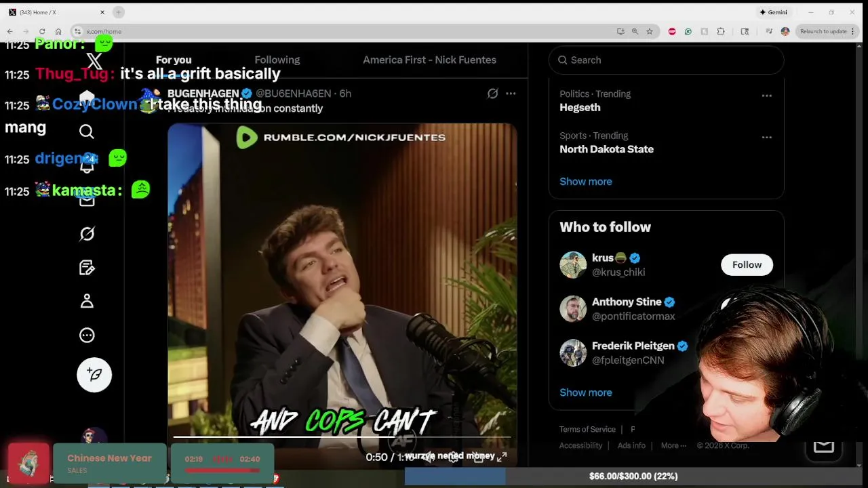Viewport: 868px width, 488px height.
Task: Click the round compose Post button
Action: pos(94,375)
